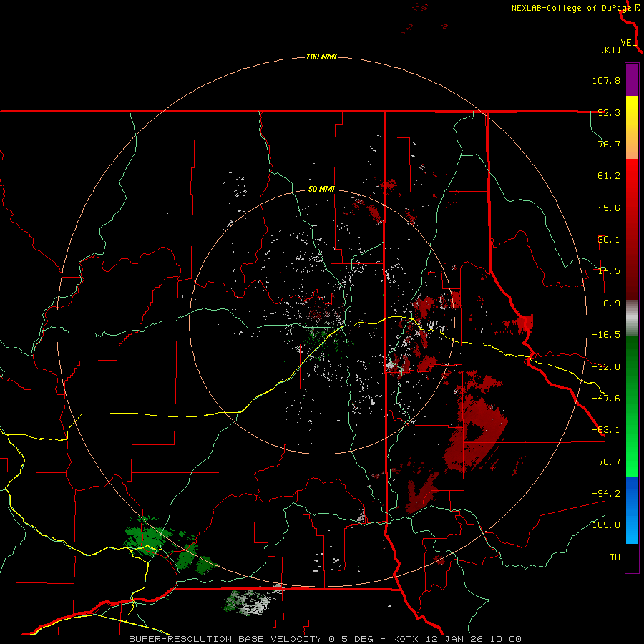Select the -32.0 scale value
The width and height of the screenshot is (644, 644).
coord(606,367)
